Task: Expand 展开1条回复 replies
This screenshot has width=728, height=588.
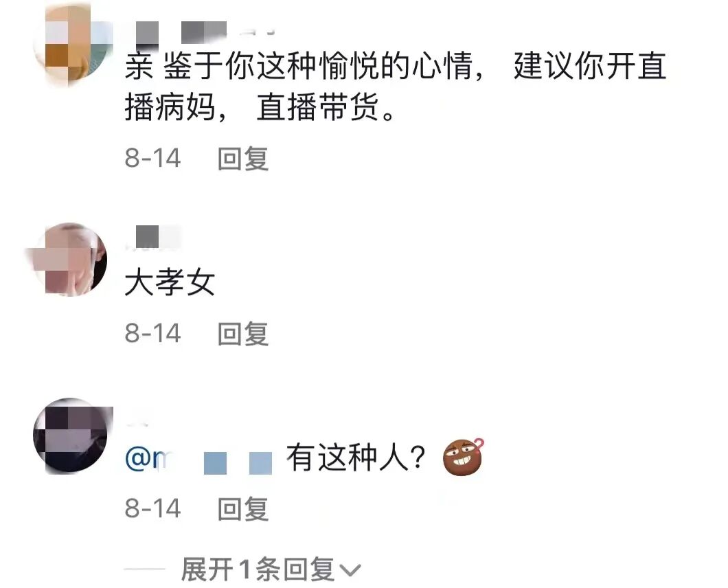Action: coord(270,569)
